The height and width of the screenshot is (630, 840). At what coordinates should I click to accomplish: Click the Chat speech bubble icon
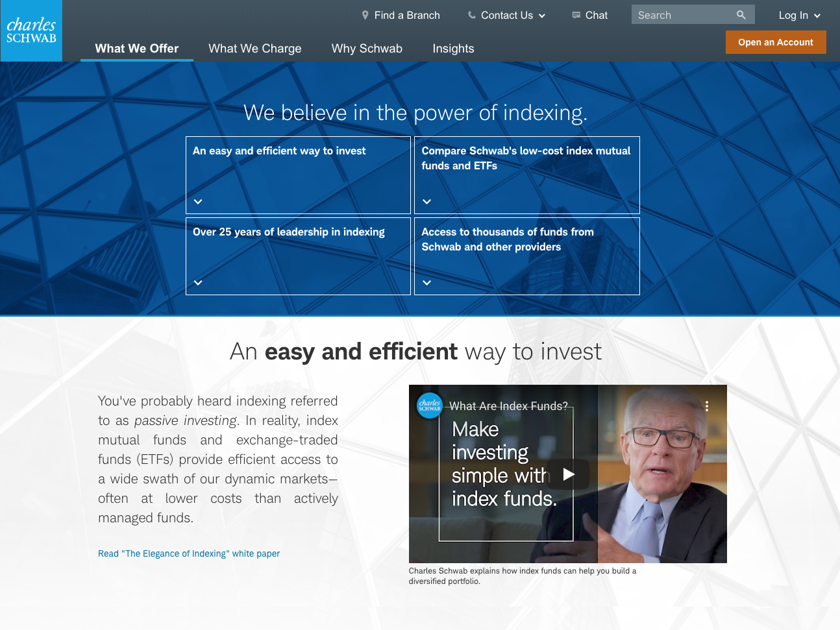(x=576, y=15)
